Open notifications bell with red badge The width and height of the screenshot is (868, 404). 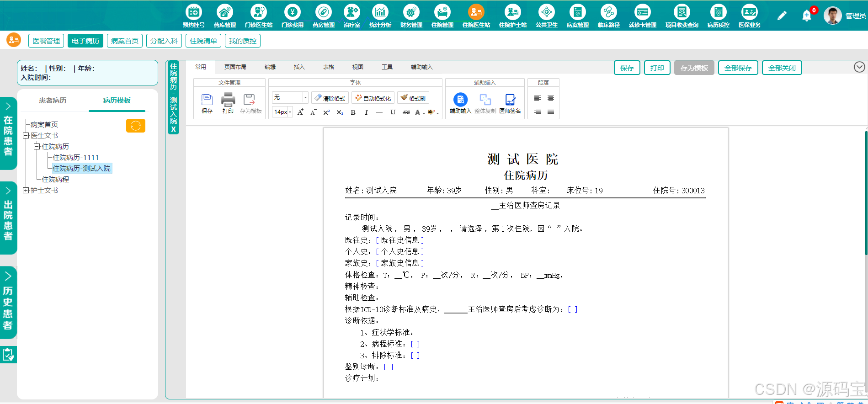[x=807, y=16]
